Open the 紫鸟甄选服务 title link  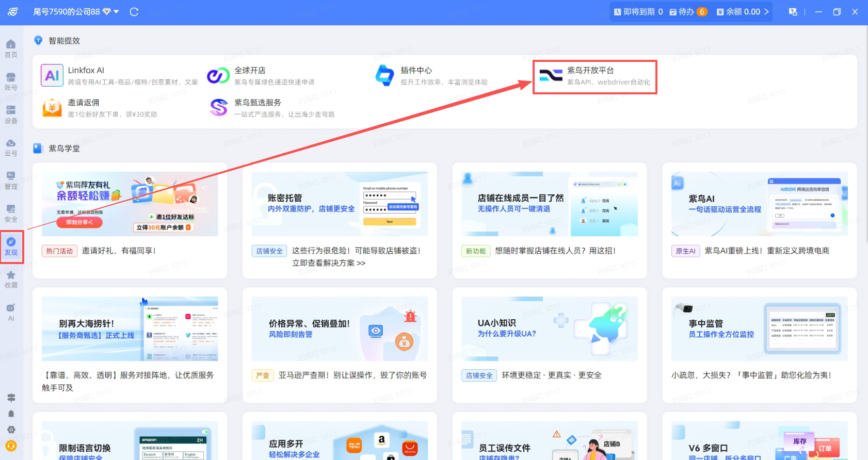pyautogui.click(x=258, y=103)
